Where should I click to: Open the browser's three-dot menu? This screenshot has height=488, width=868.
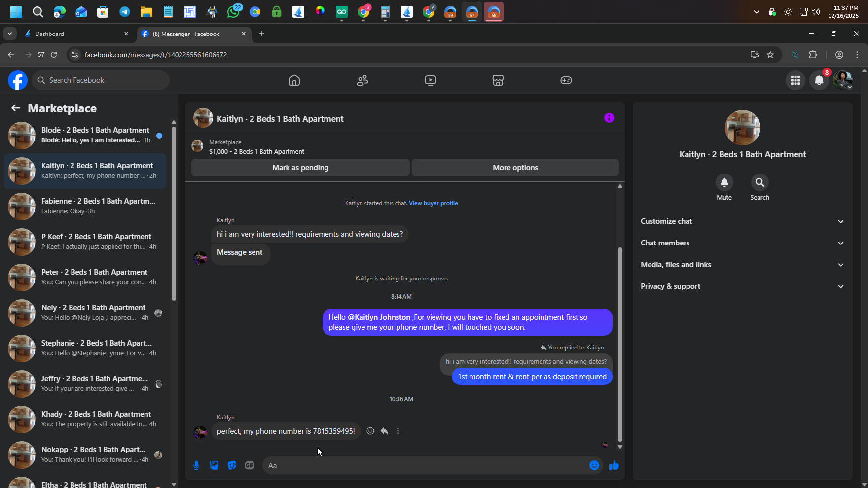[x=857, y=55]
